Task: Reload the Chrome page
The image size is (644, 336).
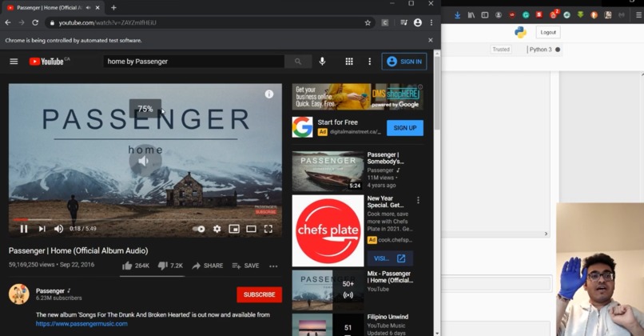Action: click(x=35, y=22)
